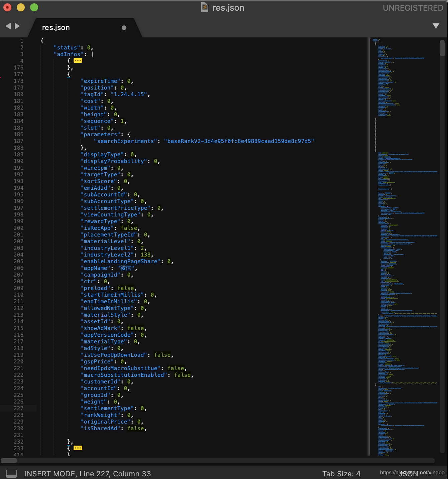Expand folded block on line 233
448x479 pixels.
pos(78,448)
